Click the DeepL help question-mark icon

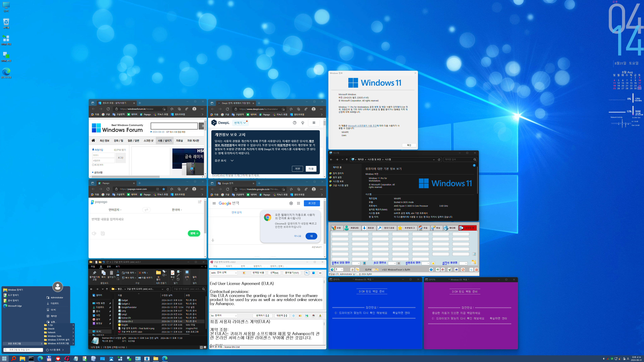(x=294, y=123)
